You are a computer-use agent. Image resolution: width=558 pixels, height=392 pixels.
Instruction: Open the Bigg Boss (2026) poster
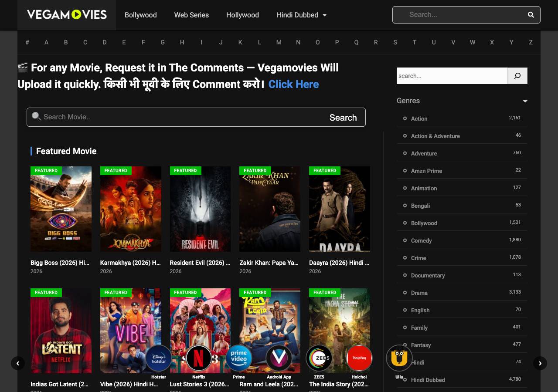point(61,209)
